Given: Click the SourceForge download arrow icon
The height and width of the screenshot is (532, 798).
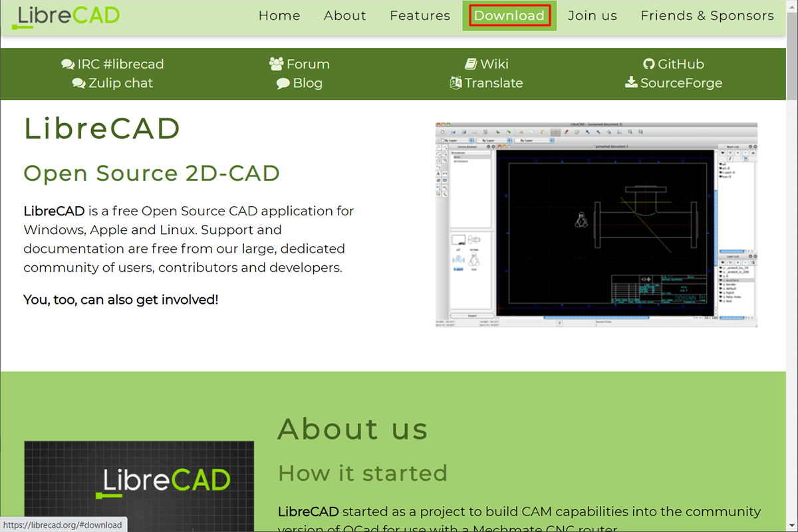Looking at the screenshot, I should pos(632,82).
